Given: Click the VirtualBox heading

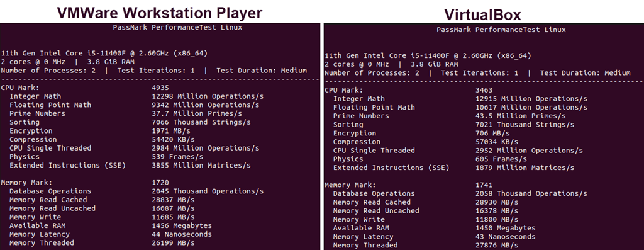Looking at the screenshot, I should (x=482, y=14).
